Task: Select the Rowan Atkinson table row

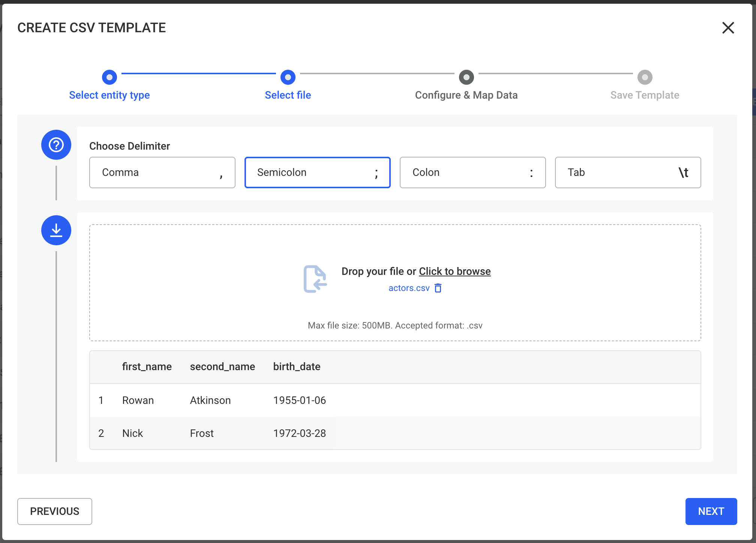Action: (x=395, y=400)
